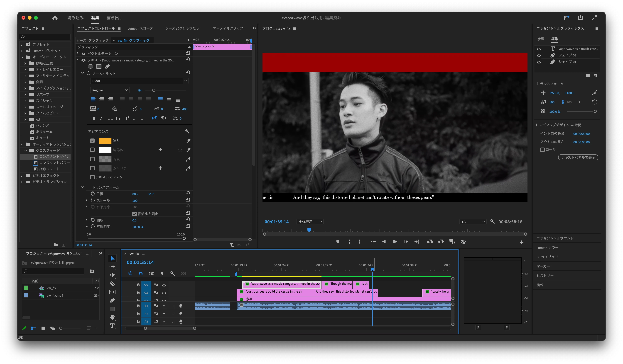The image size is (623, 364).
Task: Select the Hand tool
Action: (x=112, y=317)
